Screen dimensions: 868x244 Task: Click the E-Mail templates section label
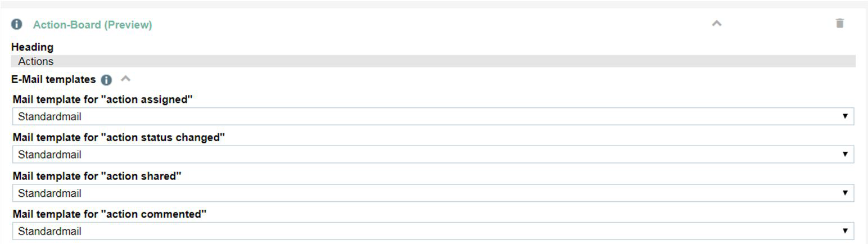click(x=53, y=80)
